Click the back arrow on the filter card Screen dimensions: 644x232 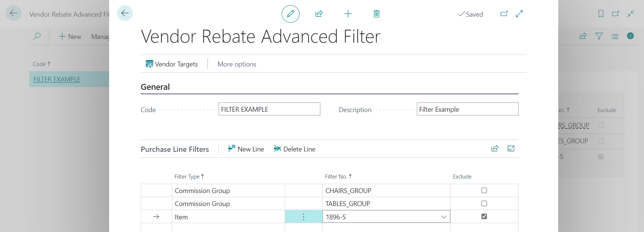pyautogui.click(x=125, y=13)
